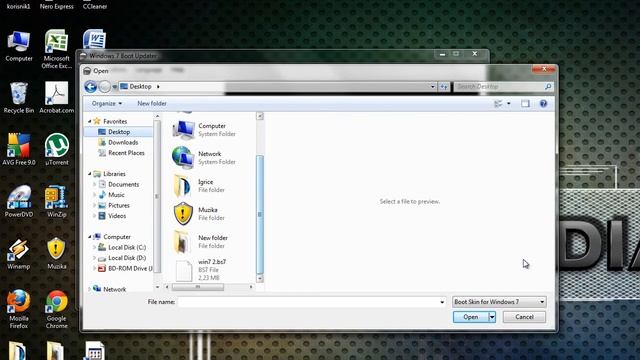Screen dimensions: 640x360
Task: Select Desktop in Favorites
Action: pos(118,132)
